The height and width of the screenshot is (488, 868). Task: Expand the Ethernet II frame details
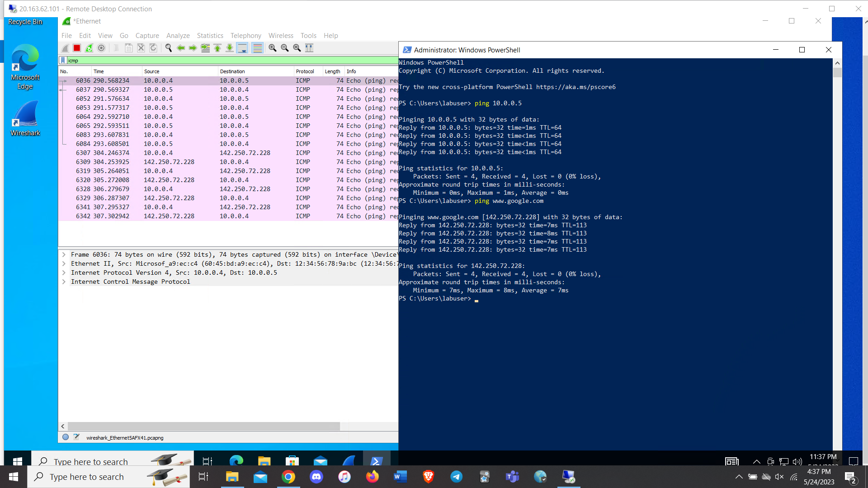64,263
